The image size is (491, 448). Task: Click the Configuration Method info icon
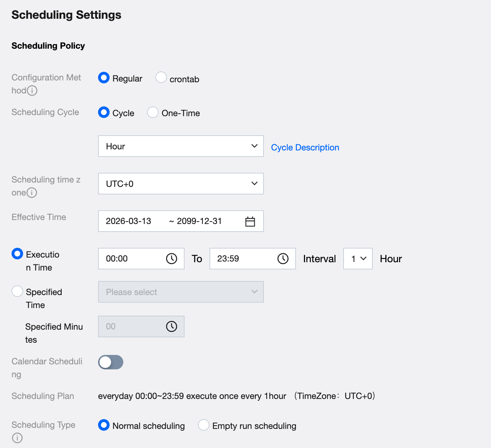32,91
